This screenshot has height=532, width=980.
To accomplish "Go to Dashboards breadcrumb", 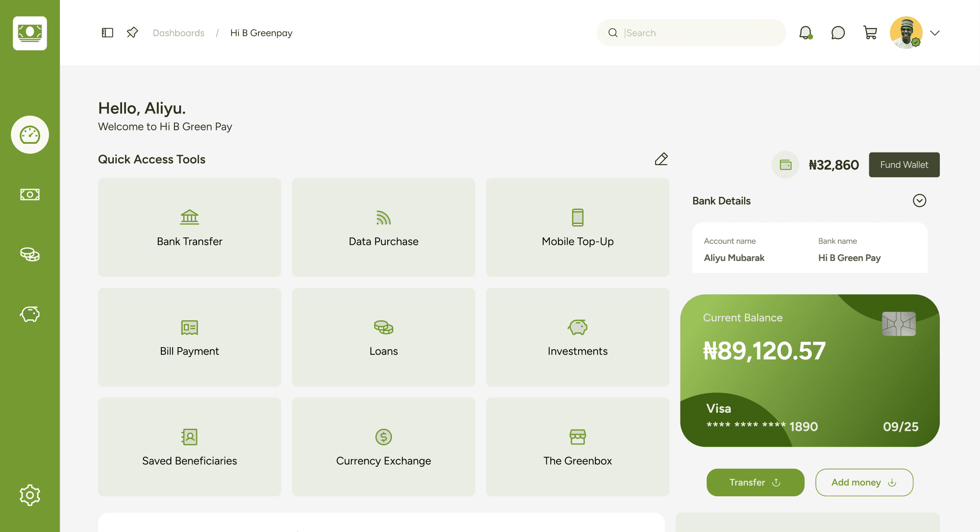I will [x=178, y=33].
